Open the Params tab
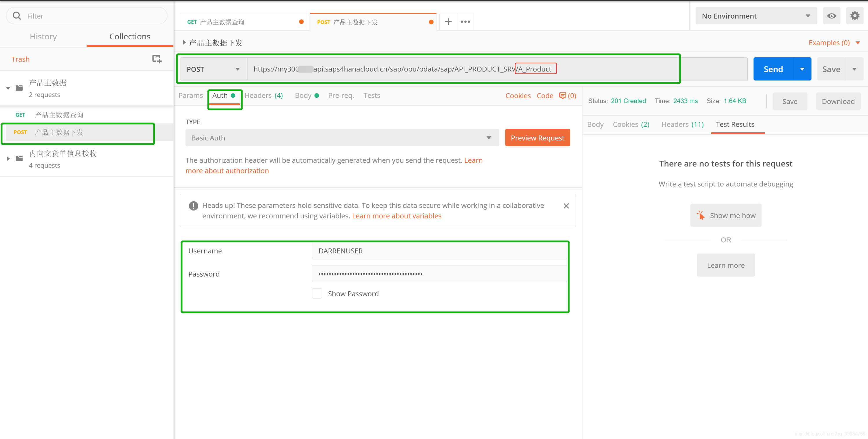 (191, 96)
